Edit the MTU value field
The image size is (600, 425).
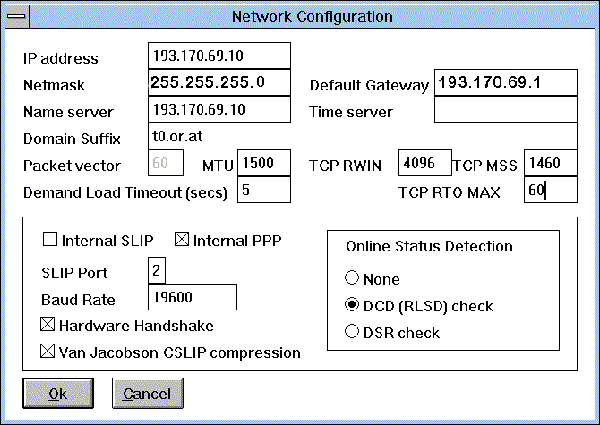(263, 162)
